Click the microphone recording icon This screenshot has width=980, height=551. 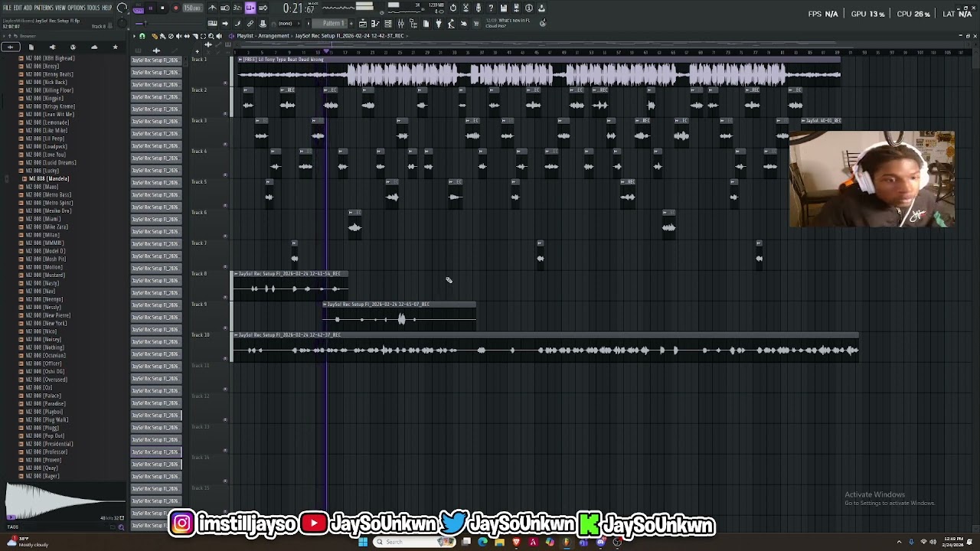pyautogui.click(x=479, y=8)
